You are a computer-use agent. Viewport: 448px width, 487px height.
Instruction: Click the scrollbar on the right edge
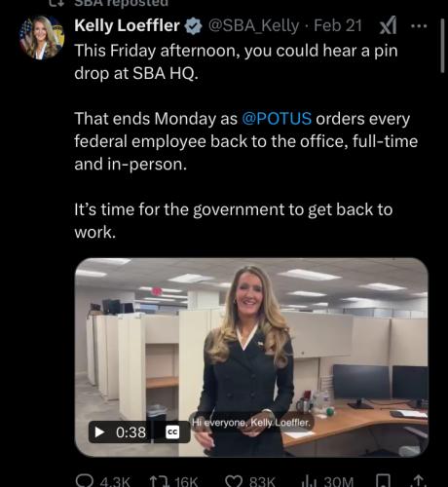point(442,46)
